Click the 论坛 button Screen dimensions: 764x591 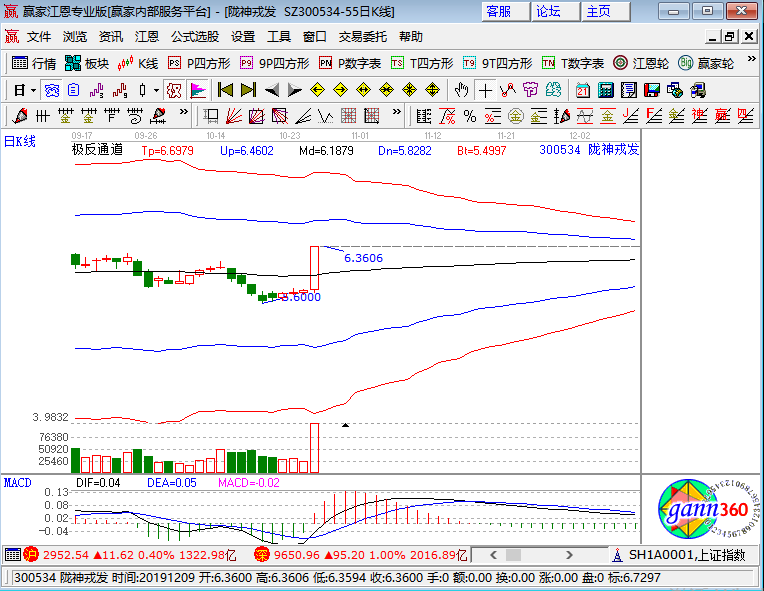(x=556, y=11)
